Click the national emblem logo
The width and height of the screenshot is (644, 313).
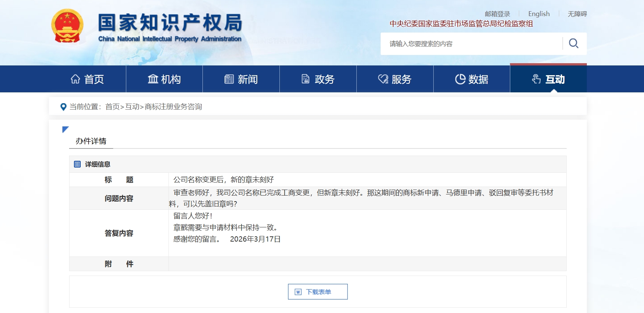pyautogui.click(x=67, y=26)
